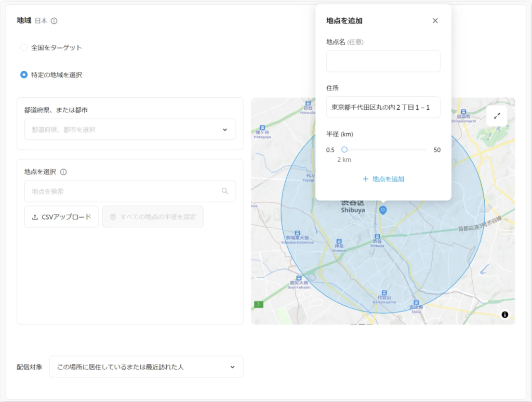Open the map attribution info icon
This screenshot has width=532, height=402.
click(504, 315)
